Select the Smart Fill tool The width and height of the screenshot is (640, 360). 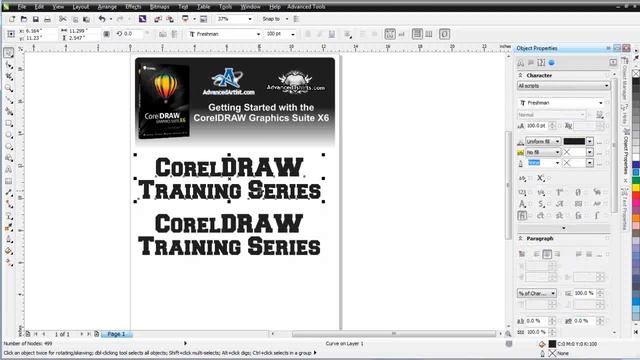coord(9,111)
